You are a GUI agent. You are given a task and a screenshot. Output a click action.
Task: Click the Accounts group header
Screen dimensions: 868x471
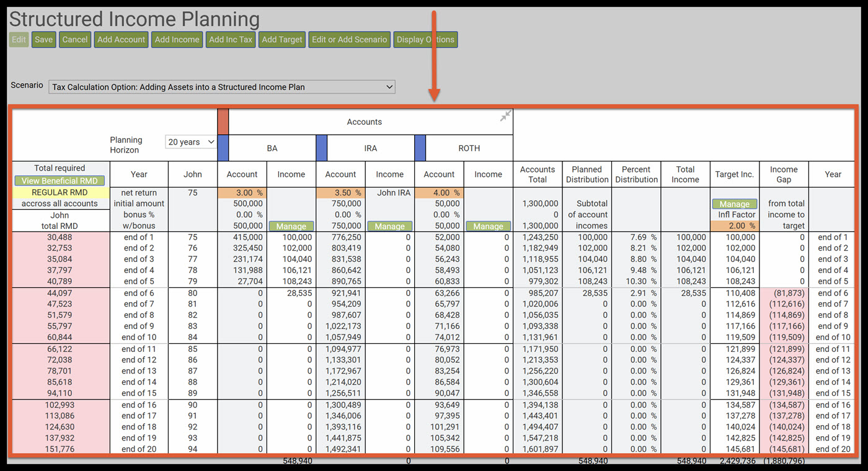(365, 122)
